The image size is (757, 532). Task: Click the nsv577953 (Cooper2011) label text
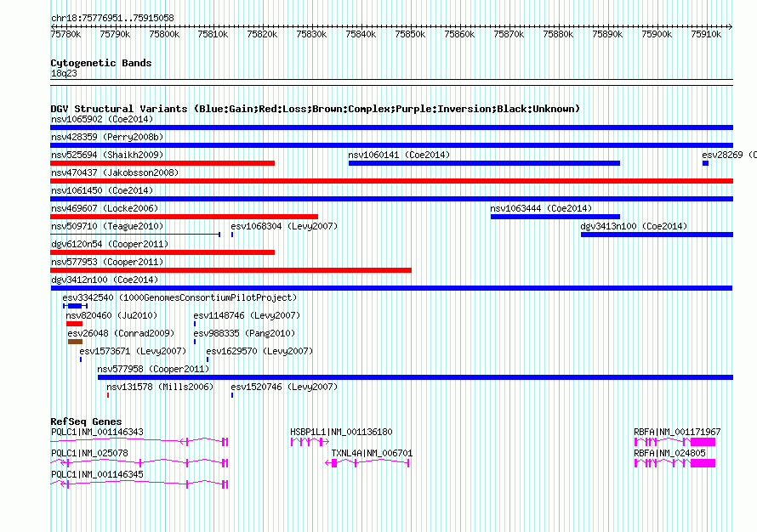tap(107, 262)
